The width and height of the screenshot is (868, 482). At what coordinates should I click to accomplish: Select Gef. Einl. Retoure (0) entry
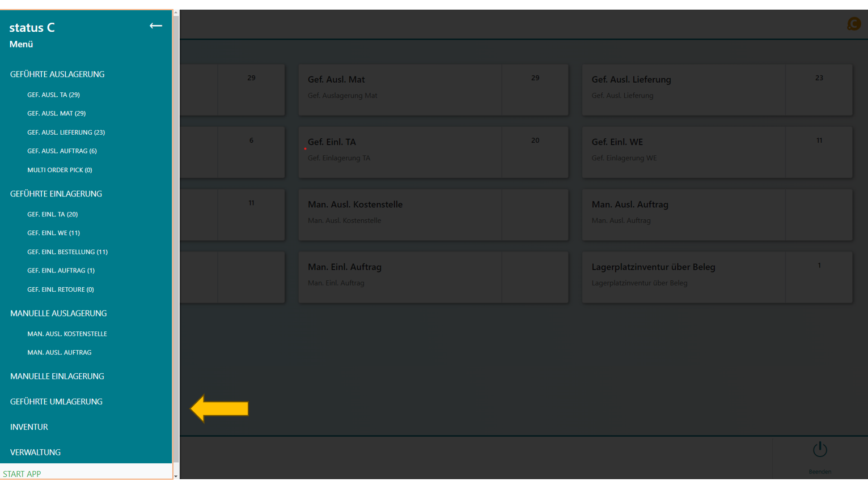click(x=61, y=289)
